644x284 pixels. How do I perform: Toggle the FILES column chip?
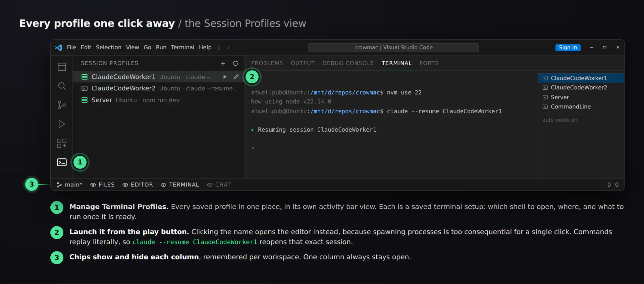(x=103, y=185)
